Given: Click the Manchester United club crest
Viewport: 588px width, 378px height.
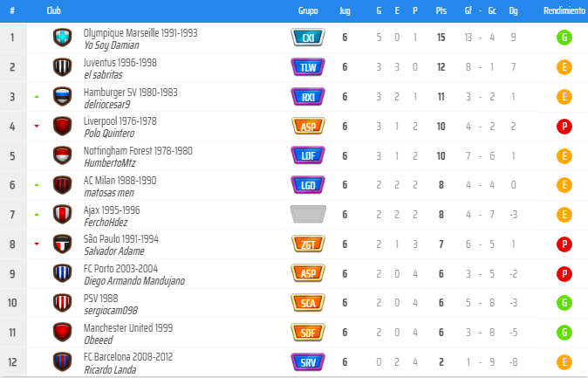Looking at the screenshot, I should tap(62, 333).
